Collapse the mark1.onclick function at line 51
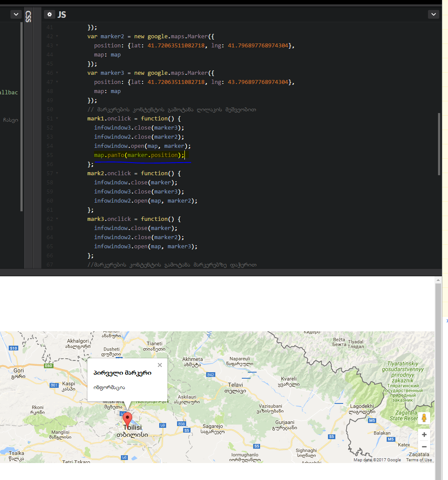 point(57,119)
